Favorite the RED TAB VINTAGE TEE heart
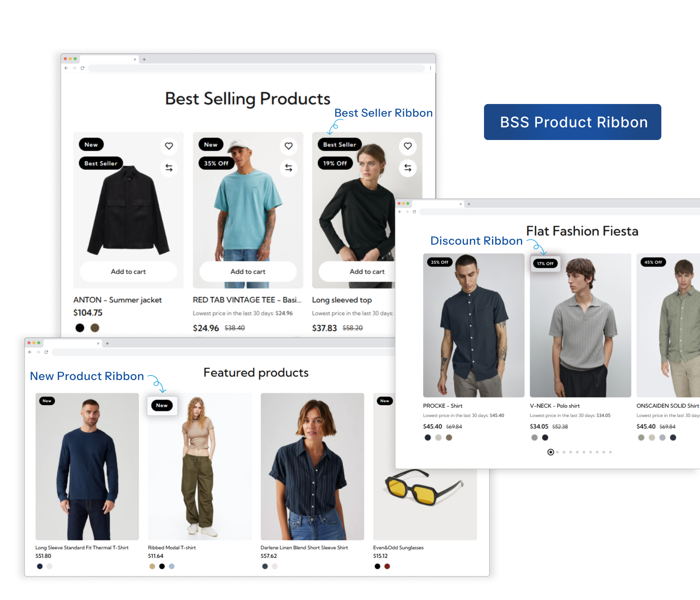700x600 pixels. click(x=288, y=146)
